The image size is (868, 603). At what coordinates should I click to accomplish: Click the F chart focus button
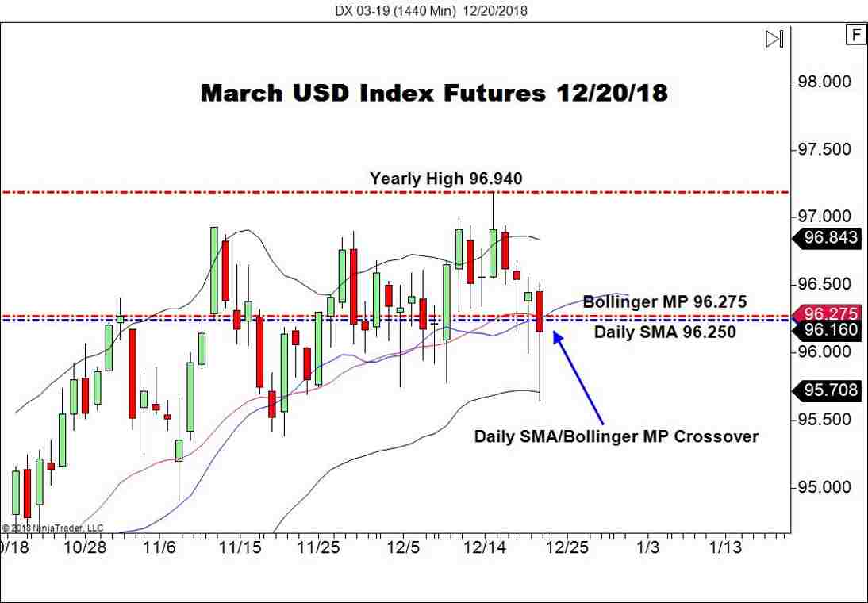856,36
